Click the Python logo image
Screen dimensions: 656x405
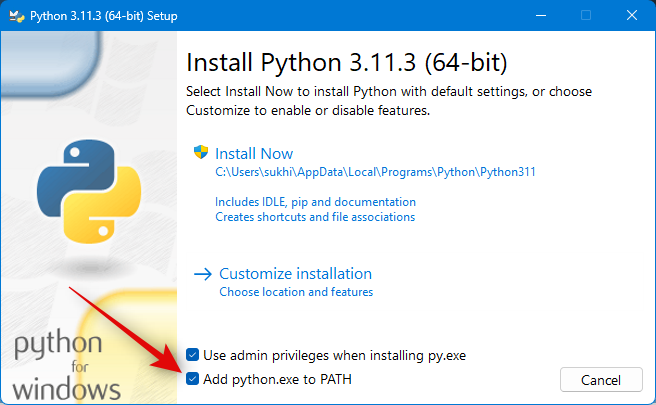click(x=89, y=192)
